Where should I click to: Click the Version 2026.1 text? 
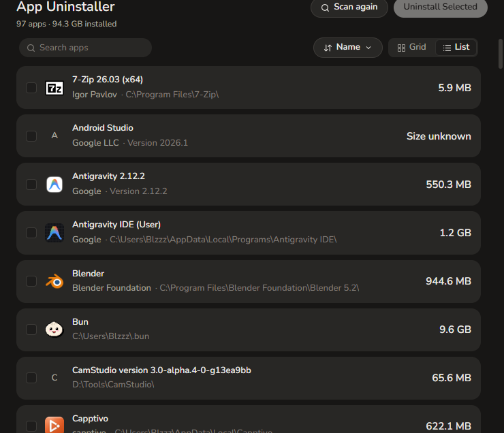coord(157,142)
